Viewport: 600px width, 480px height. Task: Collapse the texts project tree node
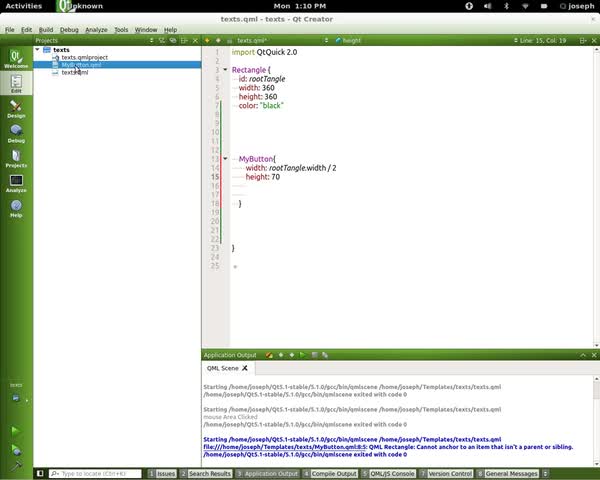38,49
